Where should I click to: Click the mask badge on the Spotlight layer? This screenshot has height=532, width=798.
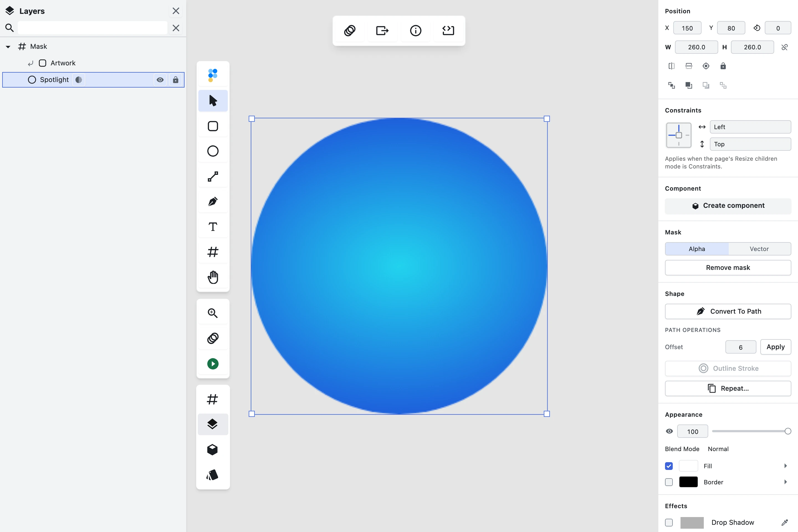pos(79,80)
